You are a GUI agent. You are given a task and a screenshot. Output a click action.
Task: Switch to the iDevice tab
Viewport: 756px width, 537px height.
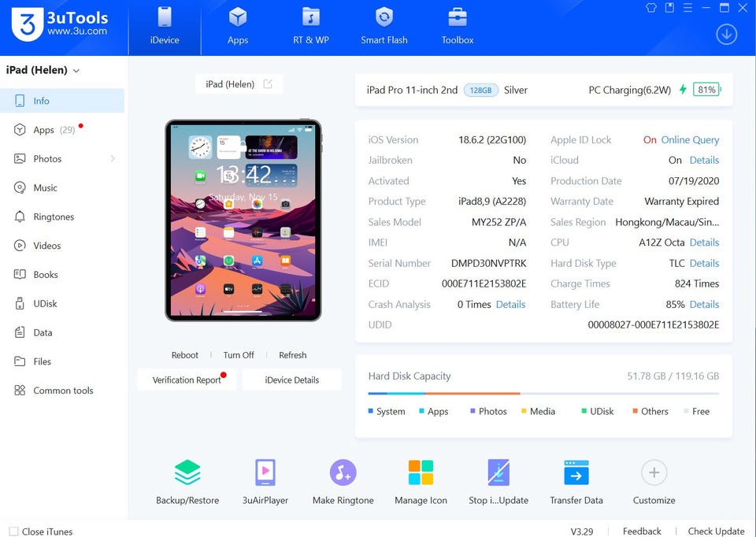165,28
